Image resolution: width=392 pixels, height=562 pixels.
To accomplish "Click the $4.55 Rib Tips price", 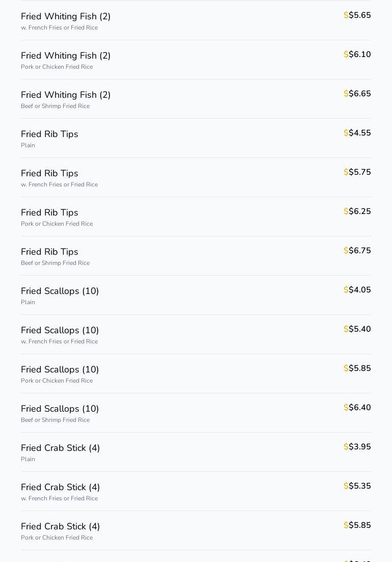I will pos(357,133).
